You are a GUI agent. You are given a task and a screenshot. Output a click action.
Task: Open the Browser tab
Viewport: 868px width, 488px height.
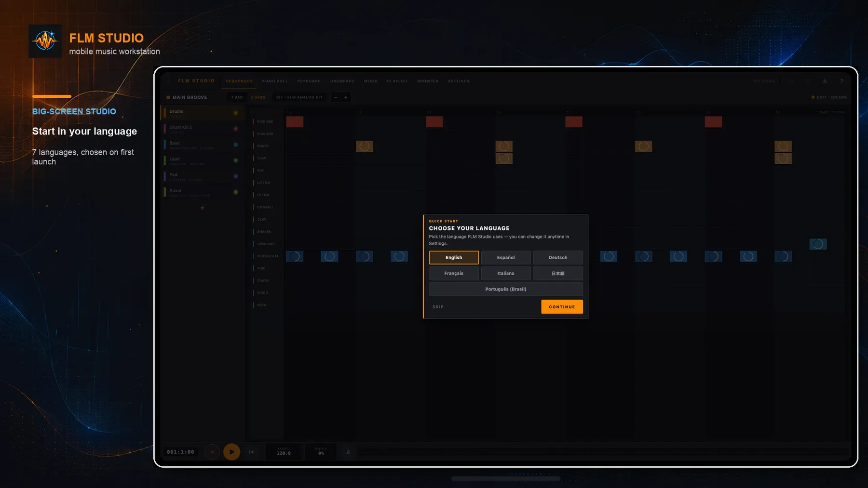coord(428,81)
